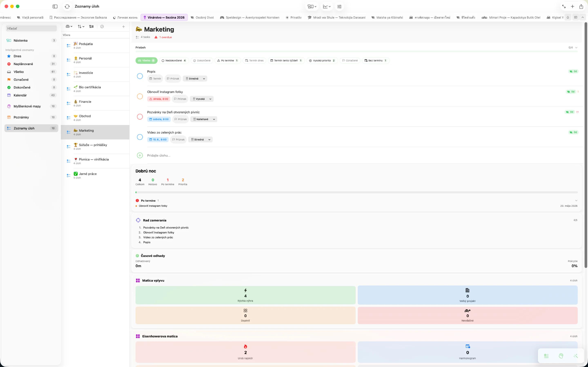The width and height of the screenshot is (588, 367).
Task: Click the notification bell icon
Action: [x=568, y=18]
